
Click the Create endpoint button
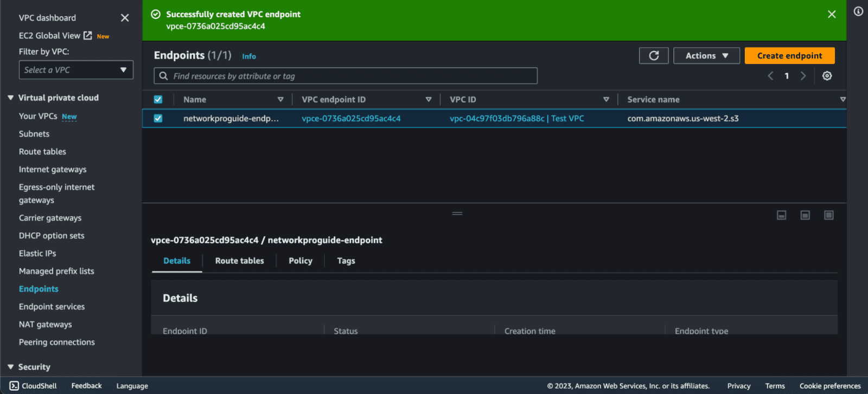coord(789,56)
